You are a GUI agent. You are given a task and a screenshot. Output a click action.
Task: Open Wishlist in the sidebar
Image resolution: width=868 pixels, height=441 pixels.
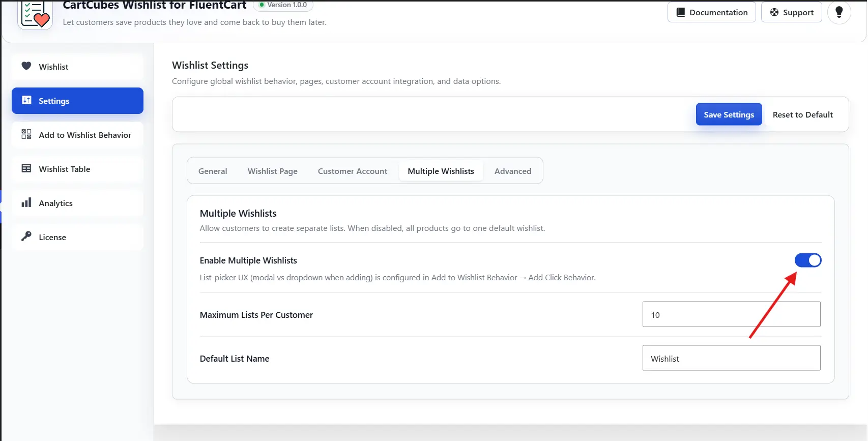click(77, 67)
